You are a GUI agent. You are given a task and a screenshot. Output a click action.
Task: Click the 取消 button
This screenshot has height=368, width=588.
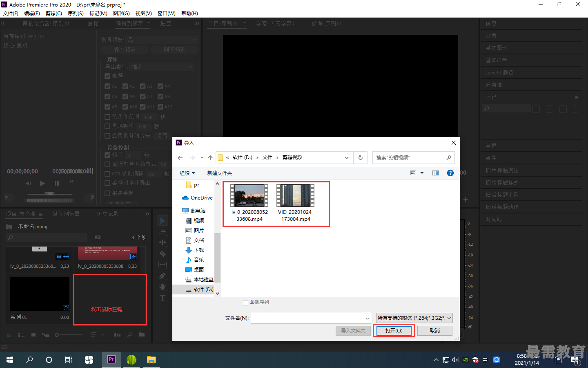[435, 330]
